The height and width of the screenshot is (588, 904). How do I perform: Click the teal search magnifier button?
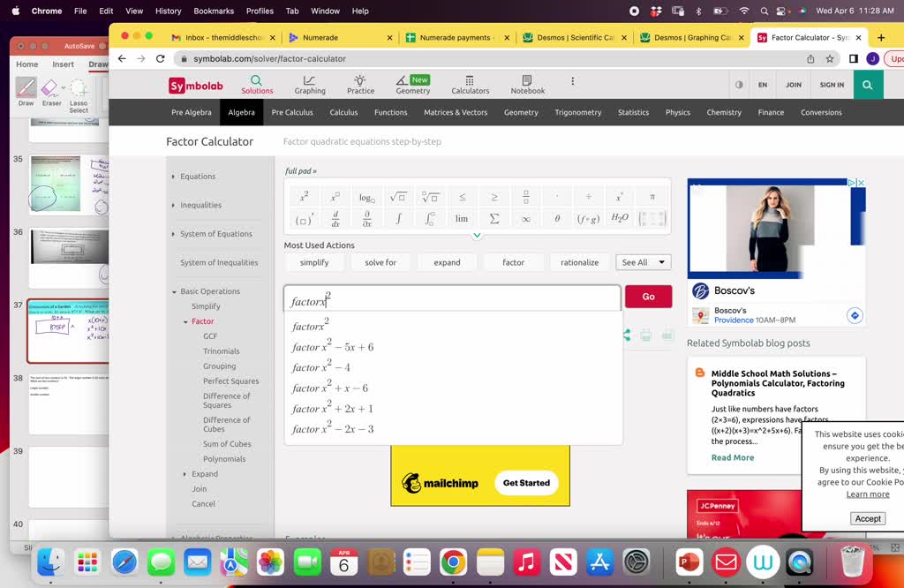point(868,85)
